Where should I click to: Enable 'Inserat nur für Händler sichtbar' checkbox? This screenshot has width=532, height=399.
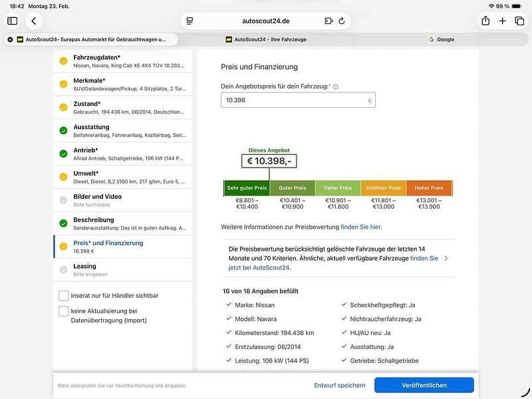tap(64, 295)
